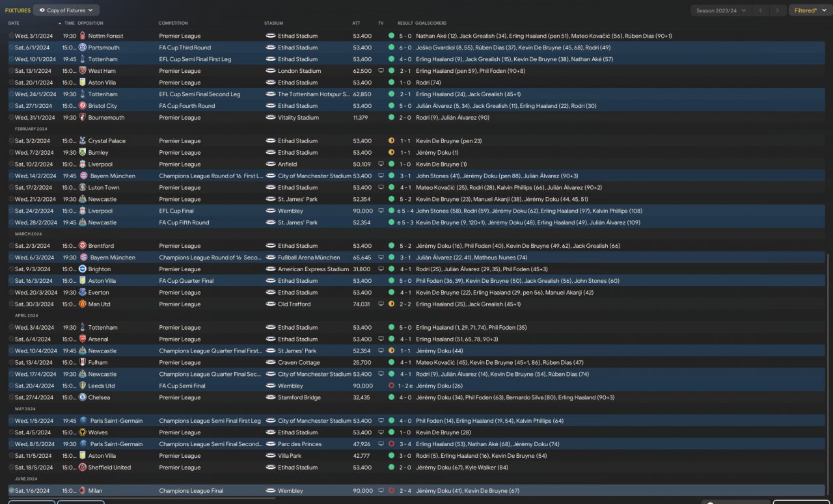Sort by the Opposition column header
Screen dimensions: 833x504
pyautogui.click(x=90, y=23)
